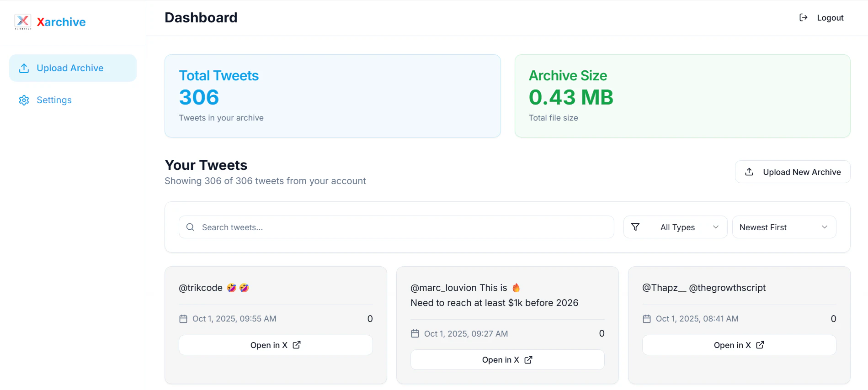This screenshot has width=868, height=390.
Task: Select the Total Tweets stat card
Action: 332,96
